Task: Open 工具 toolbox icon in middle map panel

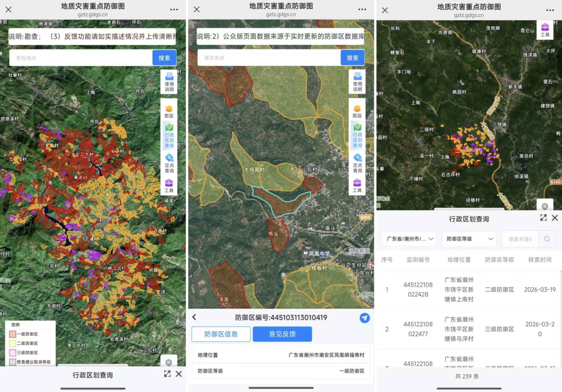Action: click(357, 186)
